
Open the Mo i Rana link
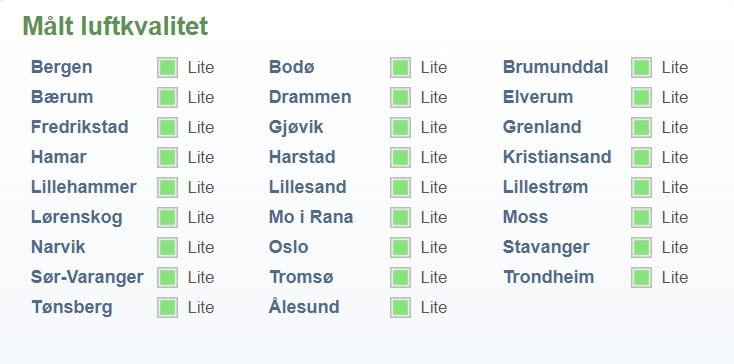[311, 217]
